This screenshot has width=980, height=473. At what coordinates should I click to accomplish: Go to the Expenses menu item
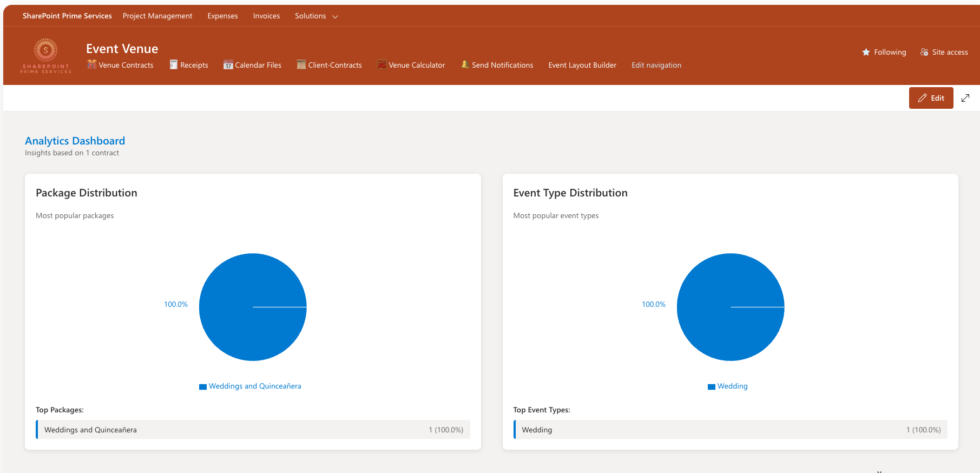(x=222, y=16)
